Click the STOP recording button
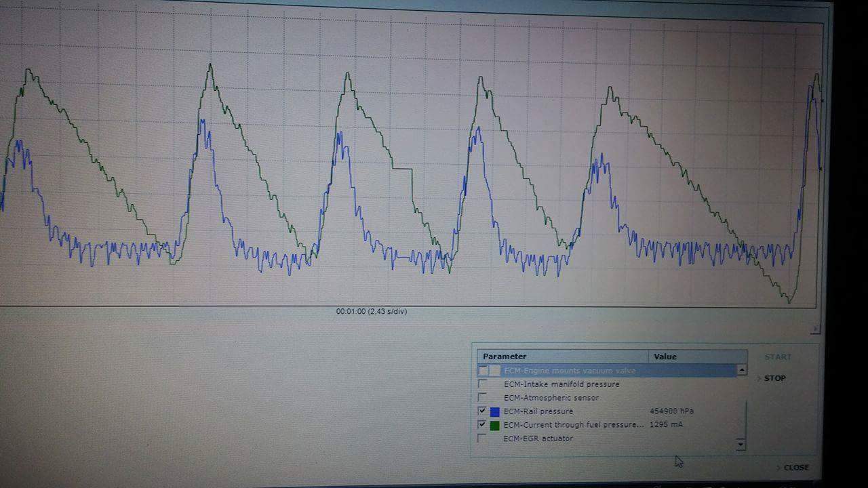Viewport: 868px width, 488px height. (x=774, y=378)
